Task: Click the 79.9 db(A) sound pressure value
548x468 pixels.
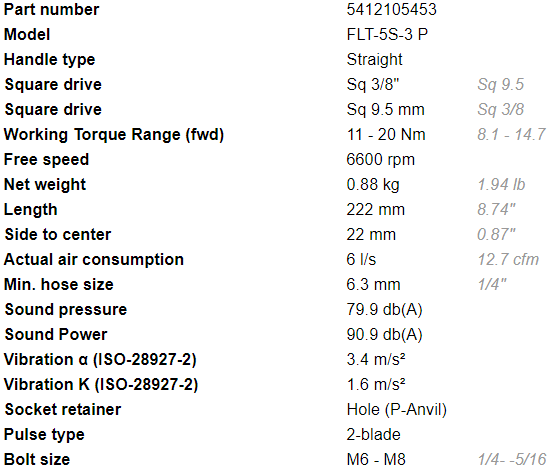Action: [x=384, y=310]
